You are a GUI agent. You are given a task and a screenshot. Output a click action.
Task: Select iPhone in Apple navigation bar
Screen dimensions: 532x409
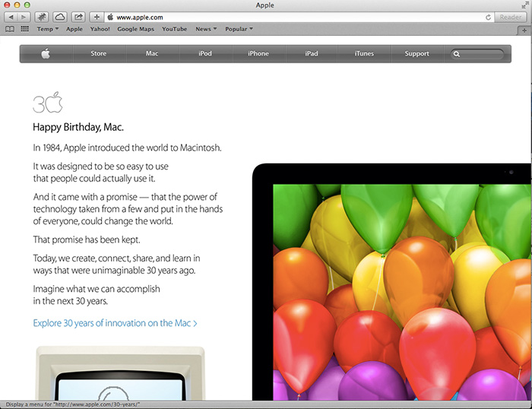click(x=258, y=54)
